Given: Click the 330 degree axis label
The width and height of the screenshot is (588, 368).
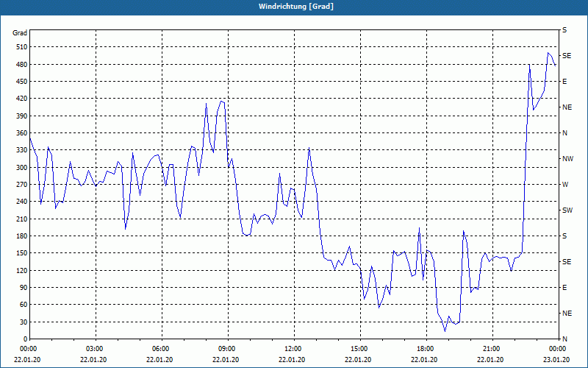Looking at the screenshot, I should point(23,150).
